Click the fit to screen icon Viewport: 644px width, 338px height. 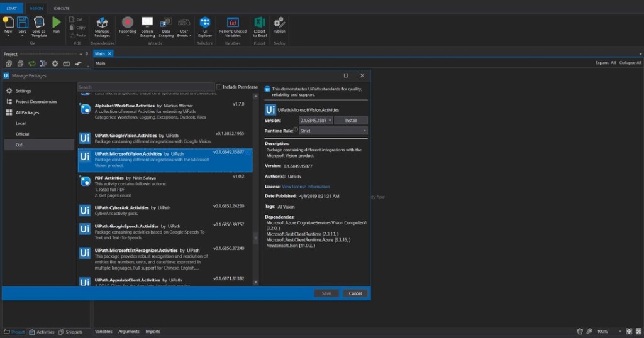[x=629, y=332]
